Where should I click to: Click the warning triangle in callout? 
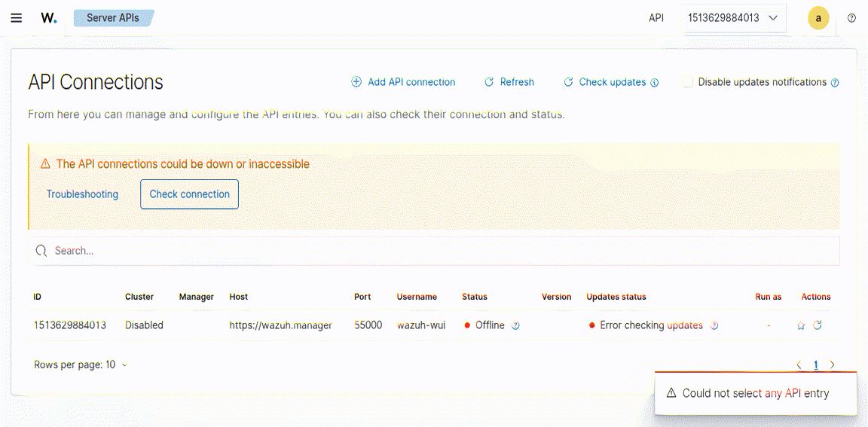(x=45, y=164)
